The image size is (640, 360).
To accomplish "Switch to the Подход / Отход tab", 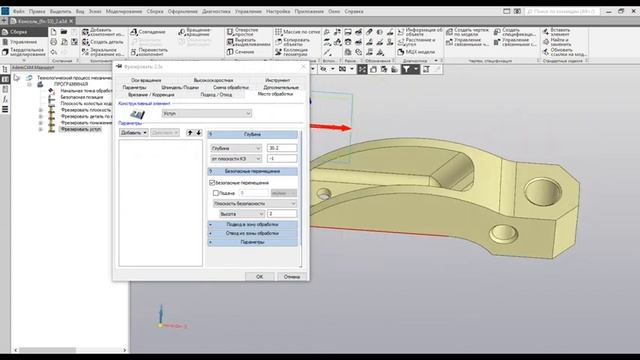I will click(216, 95).
